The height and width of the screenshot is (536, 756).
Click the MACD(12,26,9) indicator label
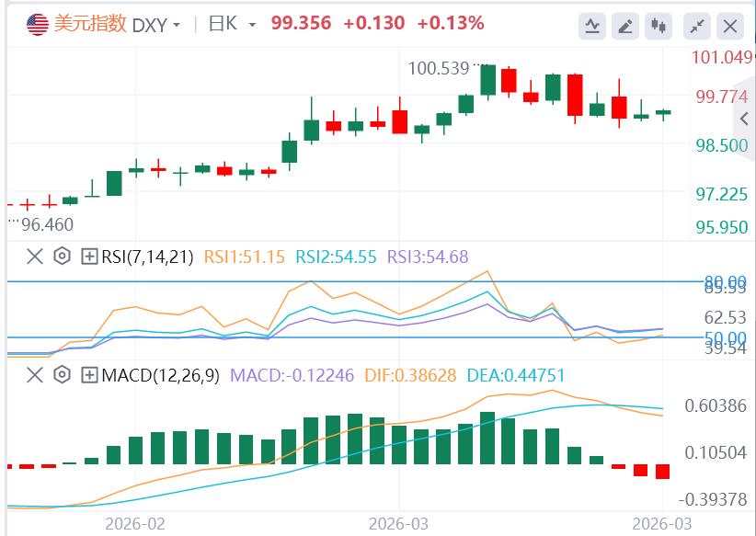click(161, 375)
